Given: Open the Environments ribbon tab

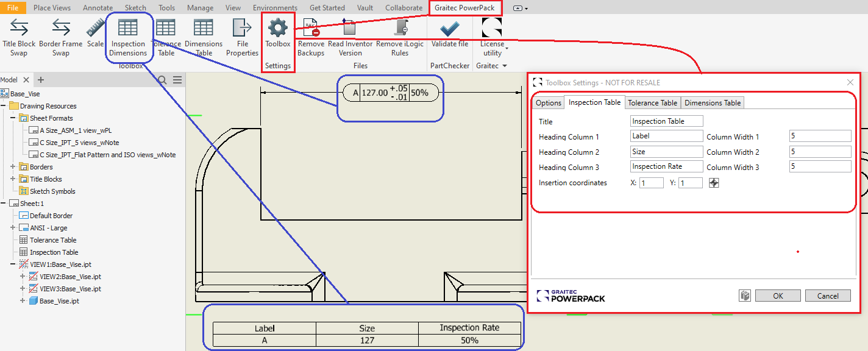Looking at the screenshot, I should tap(275, 8).
